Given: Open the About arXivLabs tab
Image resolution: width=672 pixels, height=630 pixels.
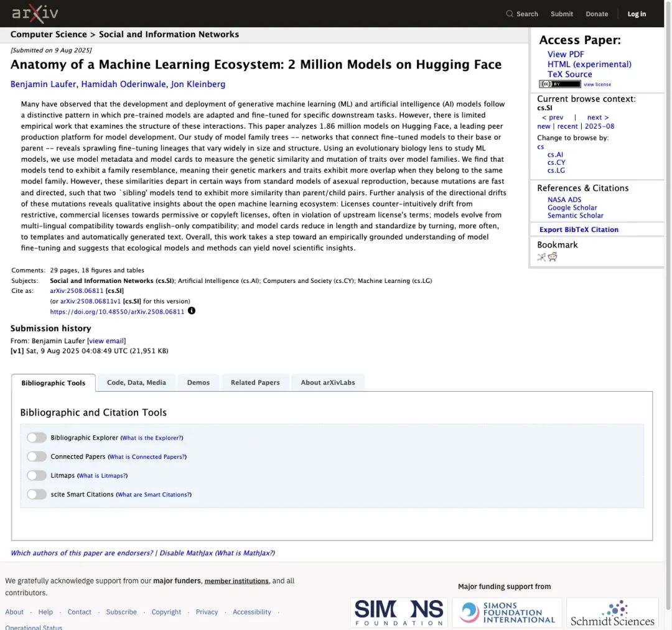Looking at the screenshot, I should pos(328,382).
